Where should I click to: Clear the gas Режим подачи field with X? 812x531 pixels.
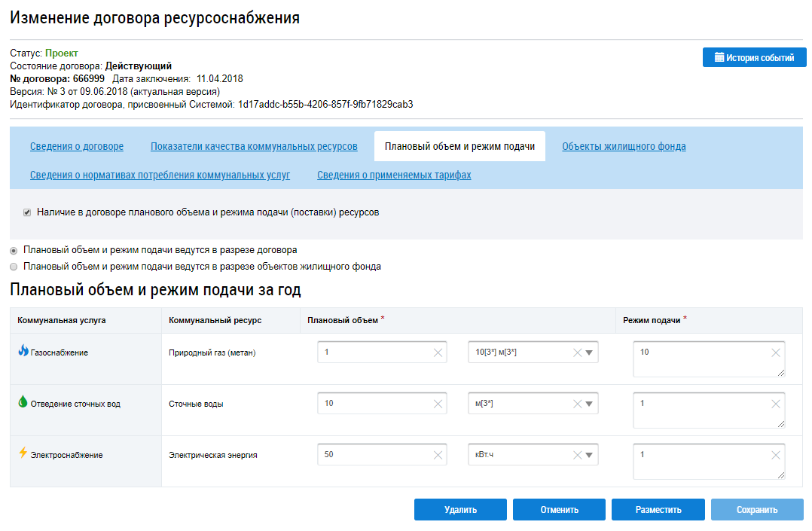click(x=776, y=352)
